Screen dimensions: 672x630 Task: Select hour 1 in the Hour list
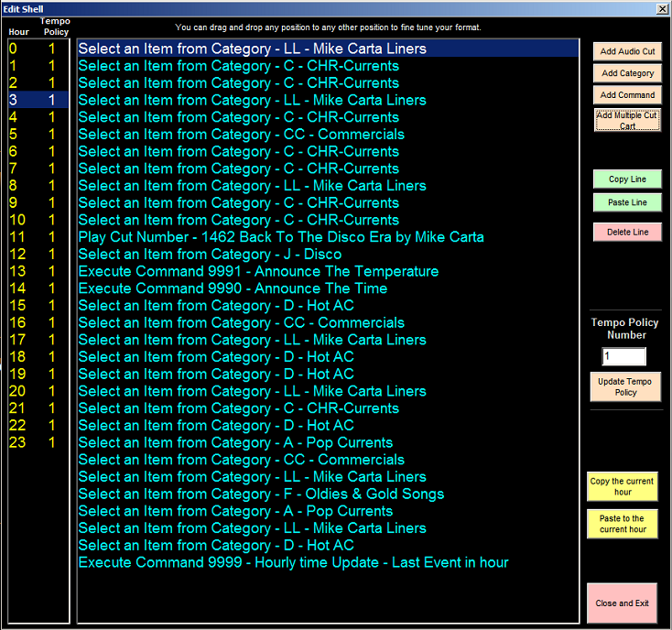pos(38,66)
